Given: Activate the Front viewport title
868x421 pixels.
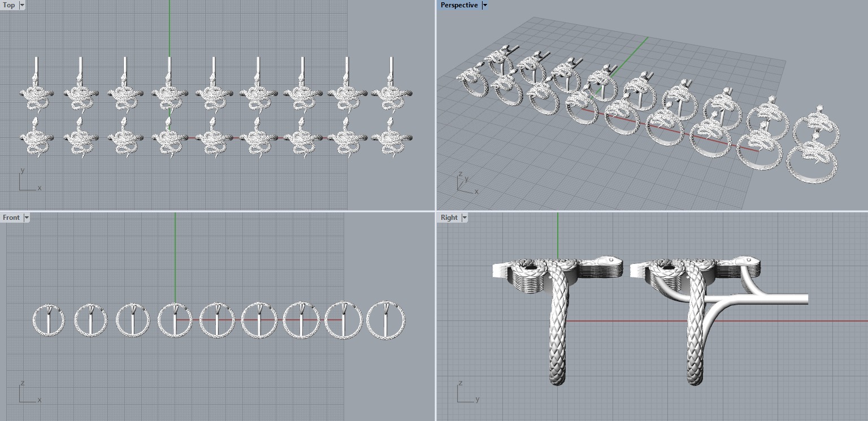Looking at the screenshot, I should tap(11, 218).
